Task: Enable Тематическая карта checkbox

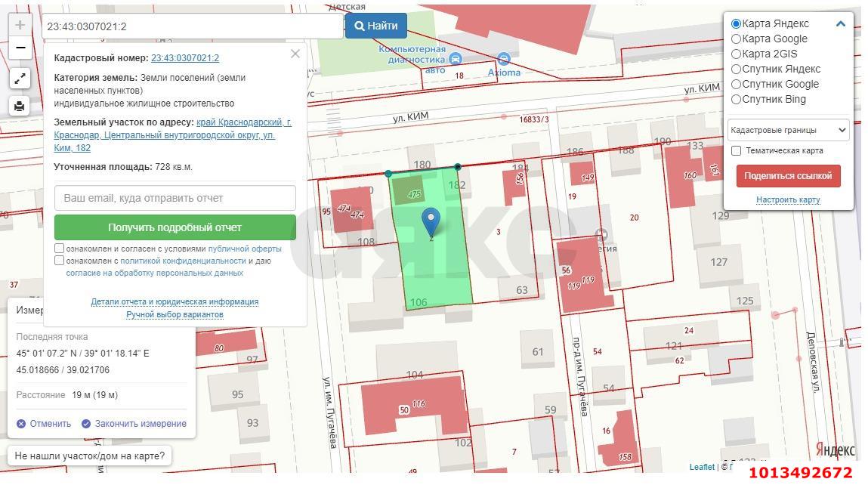Action: click(736, 150)
